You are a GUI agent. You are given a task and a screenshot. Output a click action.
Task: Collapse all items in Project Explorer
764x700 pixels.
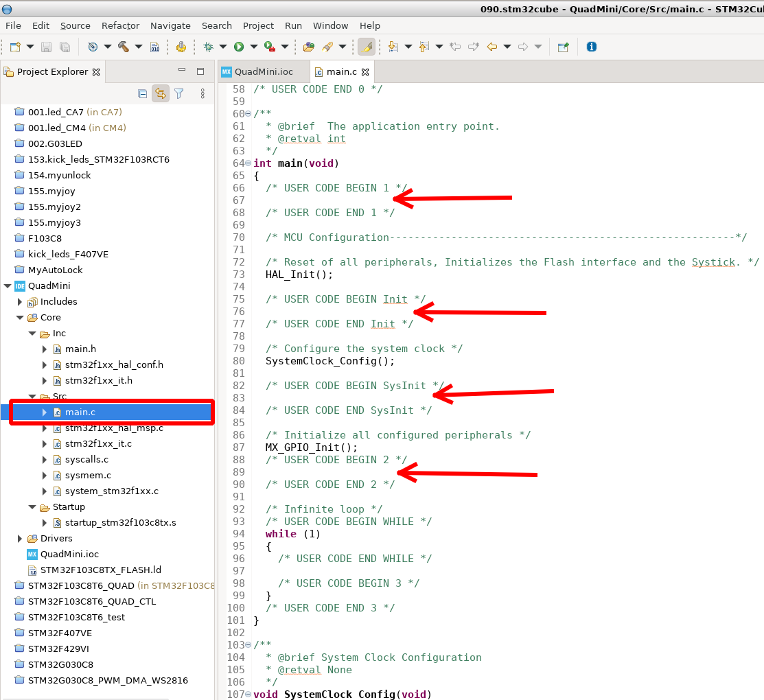click(x=142, y=93)
